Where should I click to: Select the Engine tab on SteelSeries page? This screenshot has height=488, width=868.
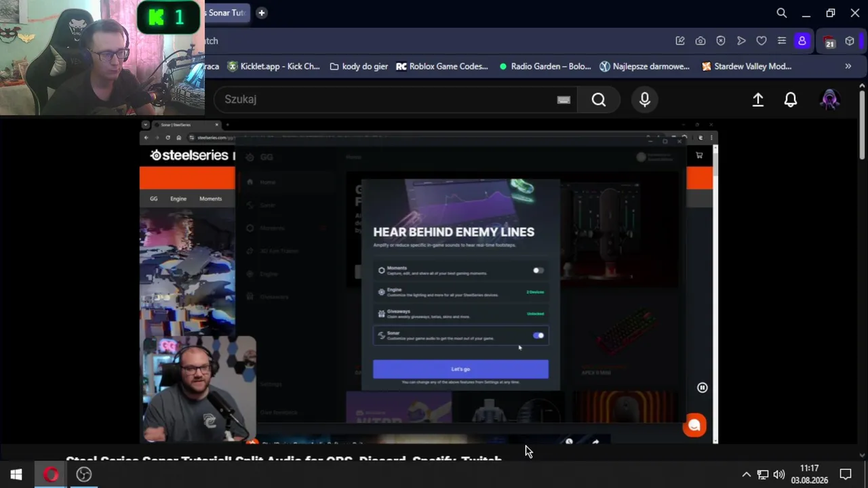click(x=178, y=199)
